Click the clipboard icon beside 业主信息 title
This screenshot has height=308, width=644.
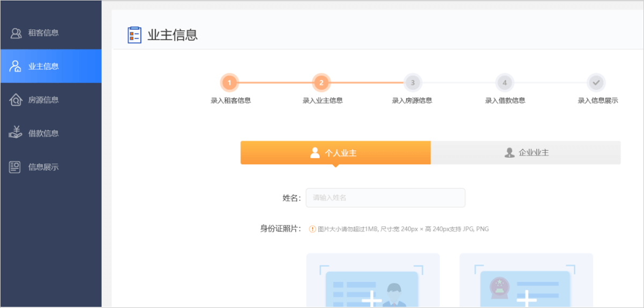point(134,35)
